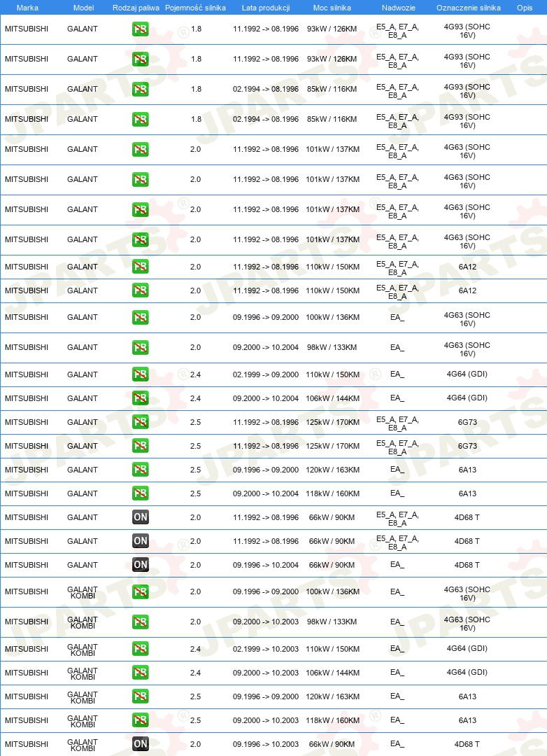Click EA_ body code in the 4D68 T KOMBI row
This screenshot has height=756, width=547.
click(x=397, y=744)
